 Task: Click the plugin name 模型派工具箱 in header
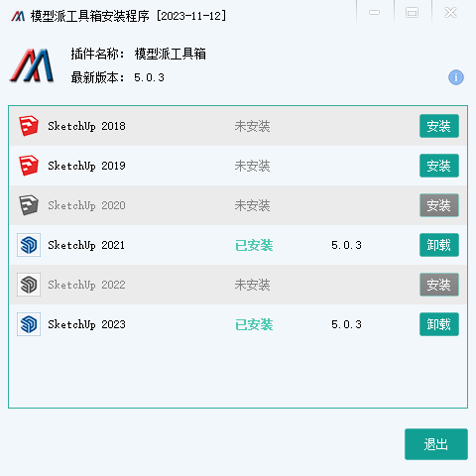point(171,54)
